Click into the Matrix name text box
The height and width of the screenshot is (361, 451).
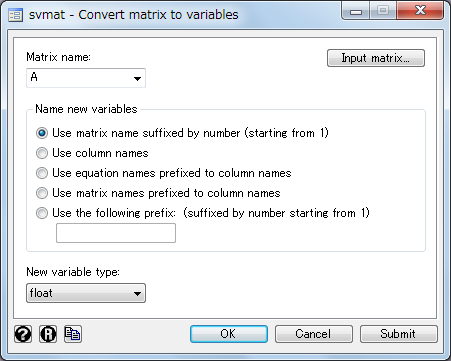(78, 78)
